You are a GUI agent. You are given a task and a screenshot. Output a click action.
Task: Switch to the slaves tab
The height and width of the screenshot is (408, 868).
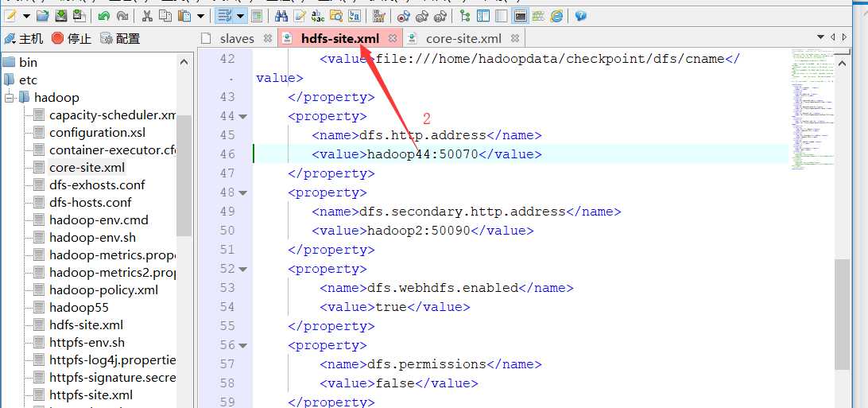(237, 39)
